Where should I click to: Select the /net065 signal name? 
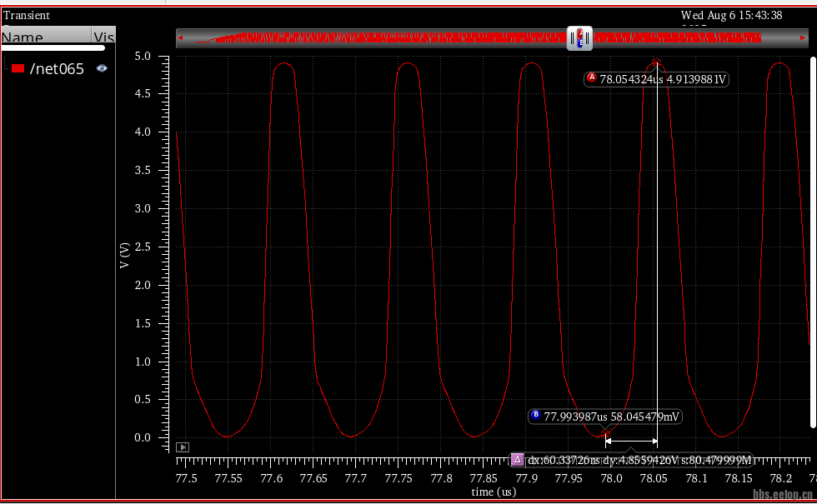(x=57, y=68)
